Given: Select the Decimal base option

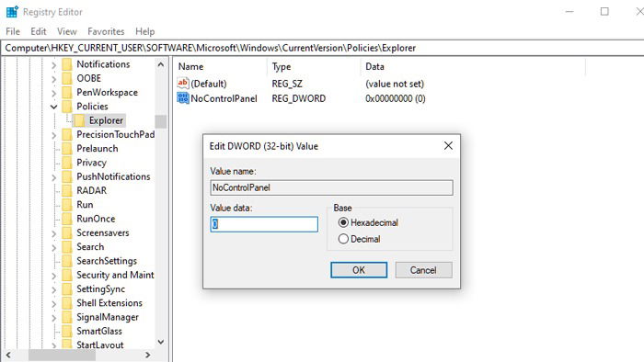Looking at the screenshot, I should pyautogui.click(x=343, y=239).
